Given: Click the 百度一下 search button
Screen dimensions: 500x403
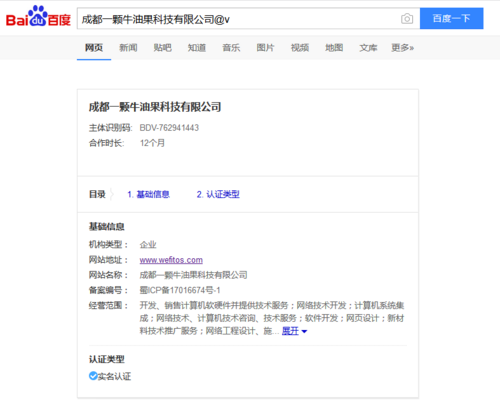Looking at the screenshot, I should pos(451,18).
